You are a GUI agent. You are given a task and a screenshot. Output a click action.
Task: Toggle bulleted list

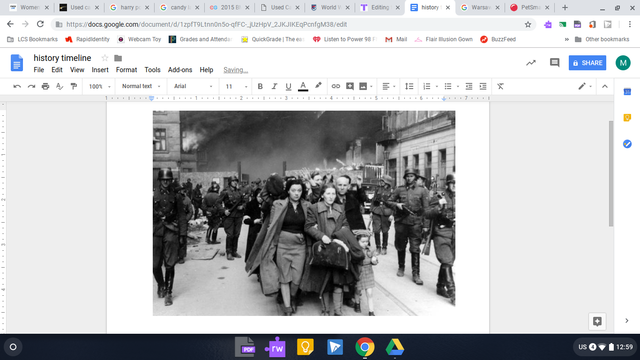448,86
